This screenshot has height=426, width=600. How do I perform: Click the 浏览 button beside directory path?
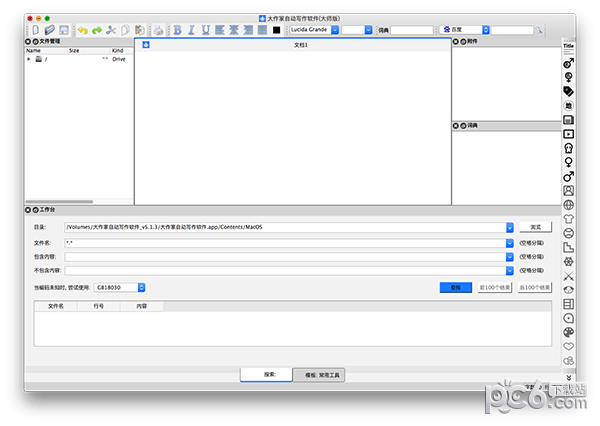point(535,227)
